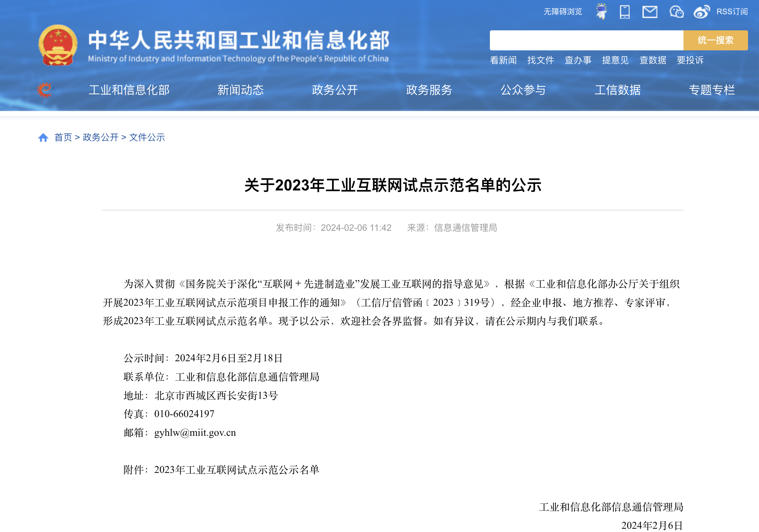This screenshot has height=532, width=759.
Task: Click RSS订阅 link
Action: click(x=732, y=12)
